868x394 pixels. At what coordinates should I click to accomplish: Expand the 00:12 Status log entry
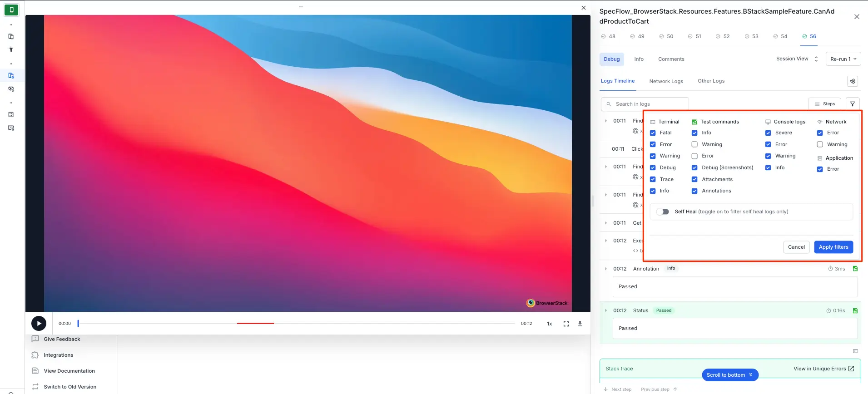(606, 310)
